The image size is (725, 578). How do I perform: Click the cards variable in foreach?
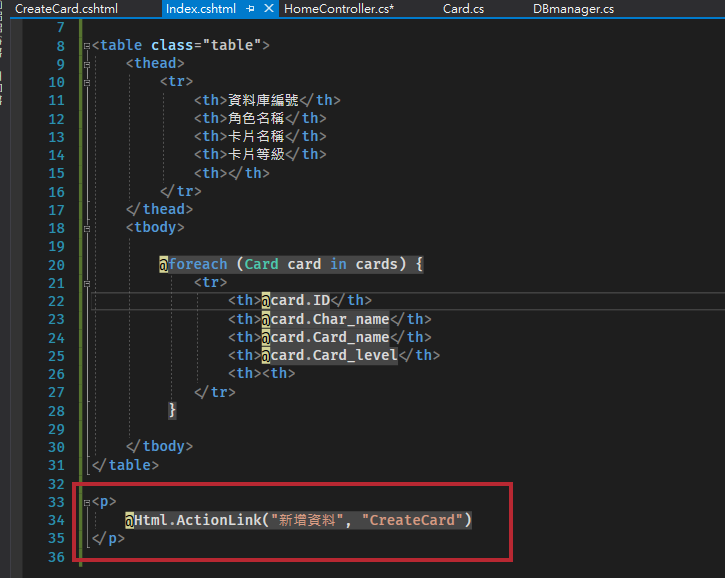pos(376,264)
